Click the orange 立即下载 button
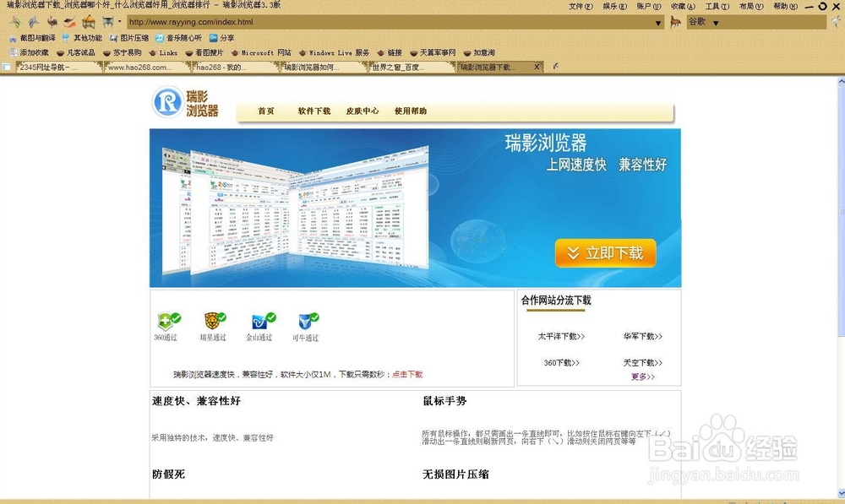The height and width of the screenshot is (504, 845). 606,252
